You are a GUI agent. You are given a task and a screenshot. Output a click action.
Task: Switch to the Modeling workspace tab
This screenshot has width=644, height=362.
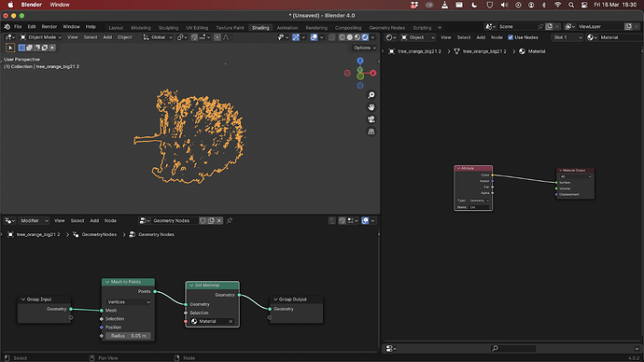pyautogui.click(x=141, y=28)
